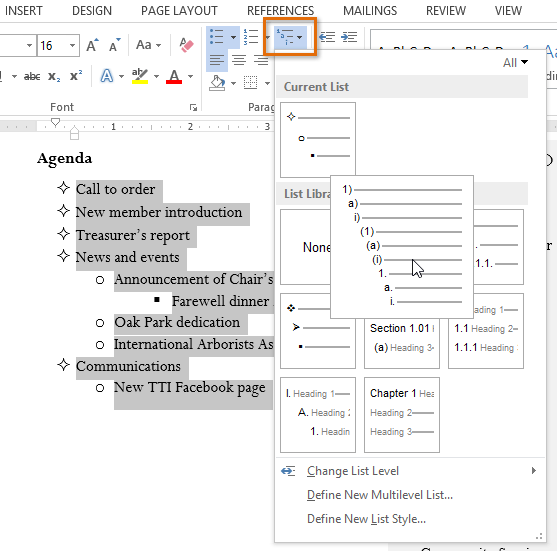The width and height of the screenshot is (557, 551).
Task: Apply yellow text highlight color
Action: [140, 76]
